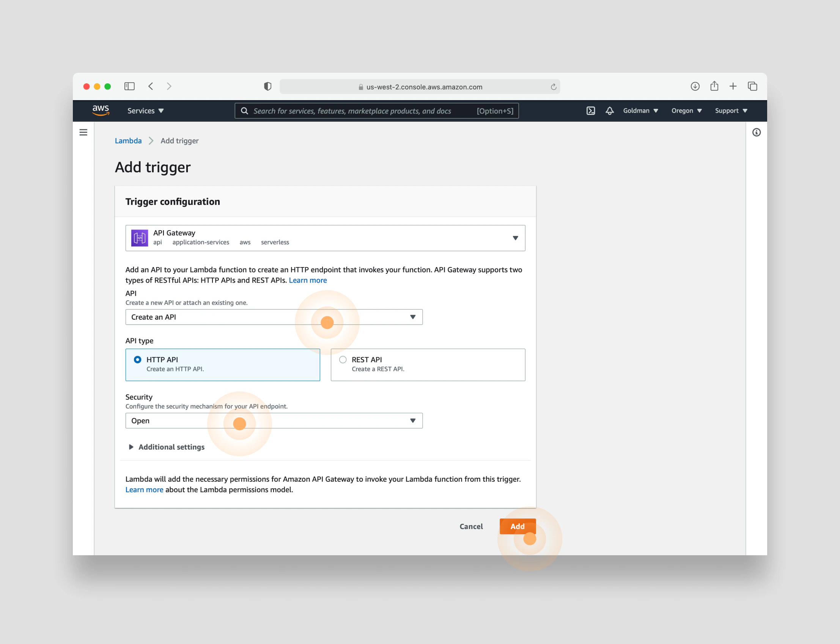Click the serverless tag
This screenshot has height=644, width=840.
click(x=275, y=242)
